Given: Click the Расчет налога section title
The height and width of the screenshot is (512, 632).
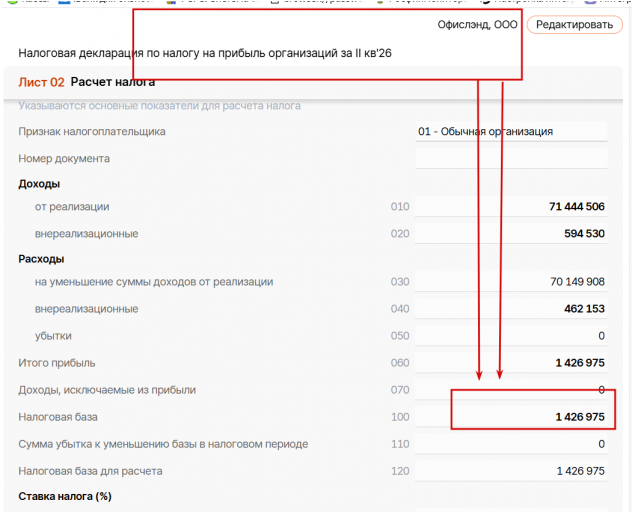Looking at the screenshot, I should pos(112,82).
